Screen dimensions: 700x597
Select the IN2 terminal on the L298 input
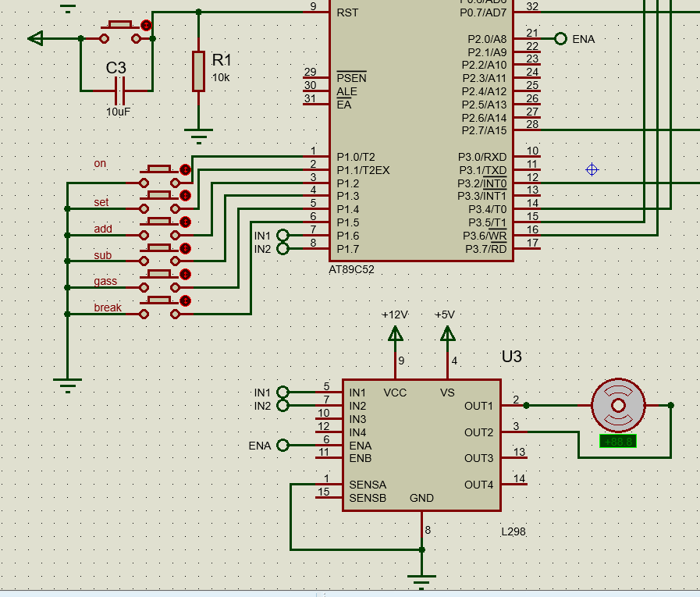point(282,406)
